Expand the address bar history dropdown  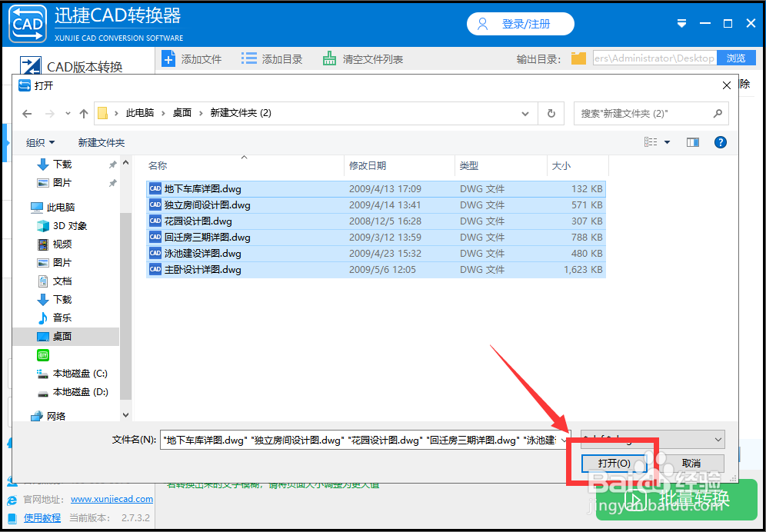525,114
